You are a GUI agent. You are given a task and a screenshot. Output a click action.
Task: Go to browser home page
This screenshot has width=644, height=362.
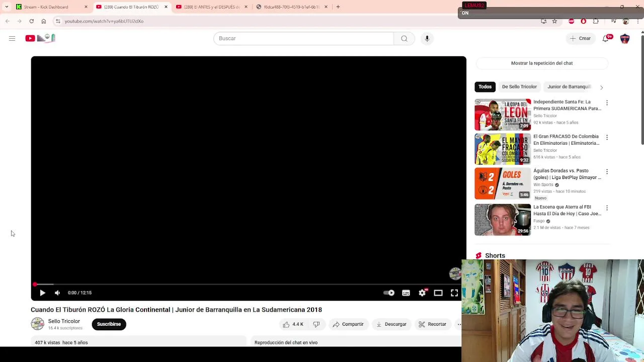pyautogui.click(x=44, y=21)
